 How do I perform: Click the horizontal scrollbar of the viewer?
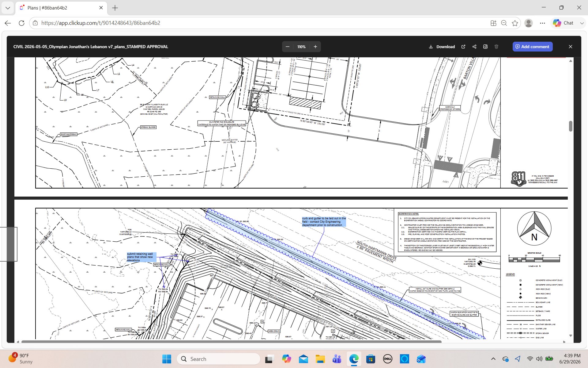tap(231, 341)
